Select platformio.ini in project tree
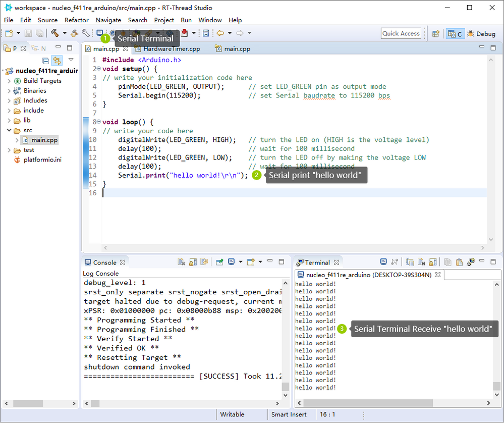The image size is (504, 426). pos(42,160)
